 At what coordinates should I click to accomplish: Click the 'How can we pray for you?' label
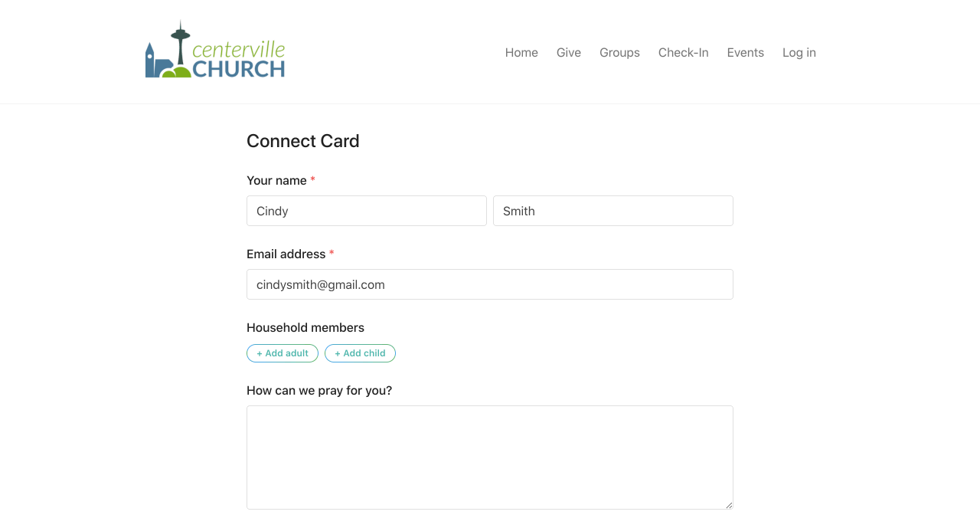319,391
